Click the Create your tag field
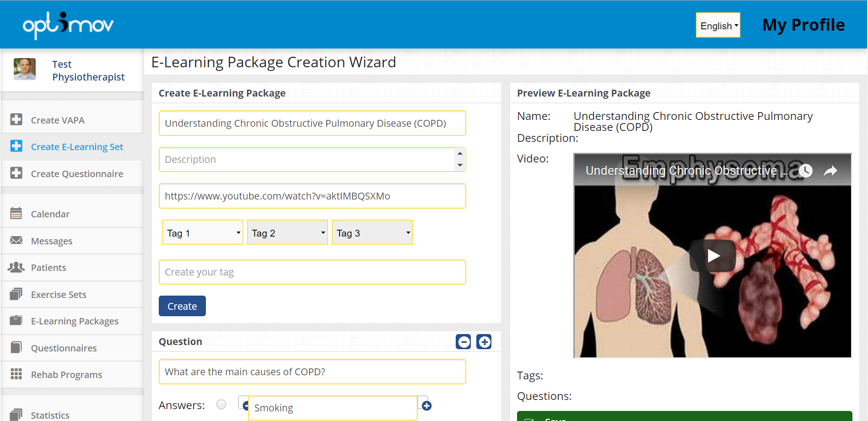The height and width of the screenshot is (421, 868). 313,272
